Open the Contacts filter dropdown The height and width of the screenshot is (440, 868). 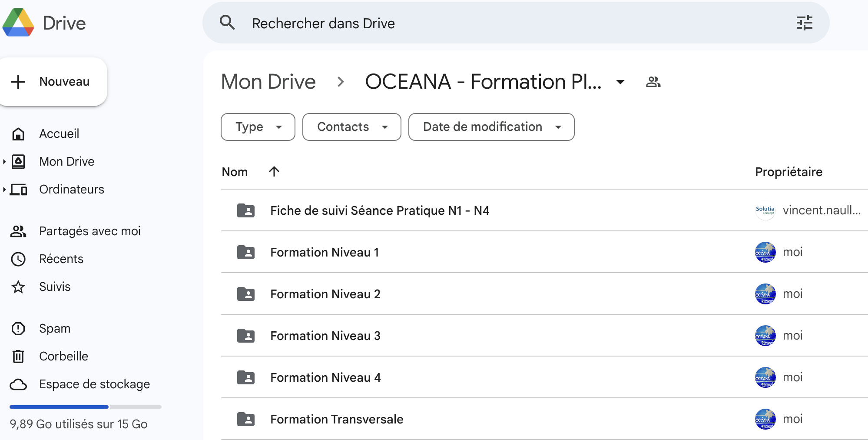click(x=352, y=127)
